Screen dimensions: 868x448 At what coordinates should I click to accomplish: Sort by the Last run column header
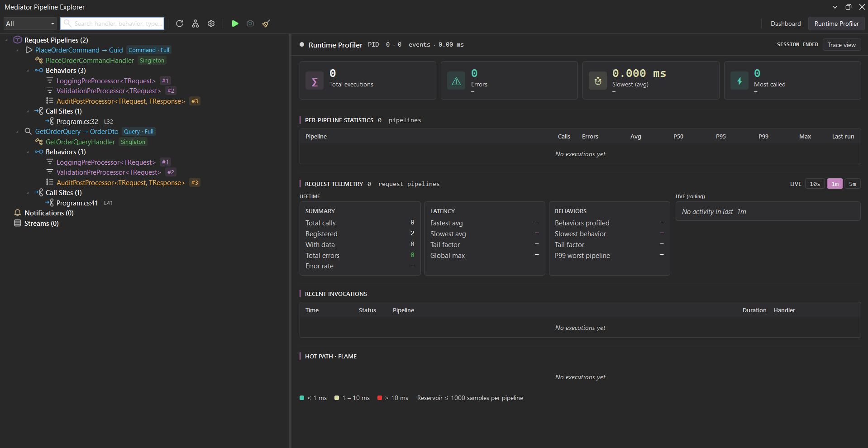pyautogui.click(x=843, y=136)
